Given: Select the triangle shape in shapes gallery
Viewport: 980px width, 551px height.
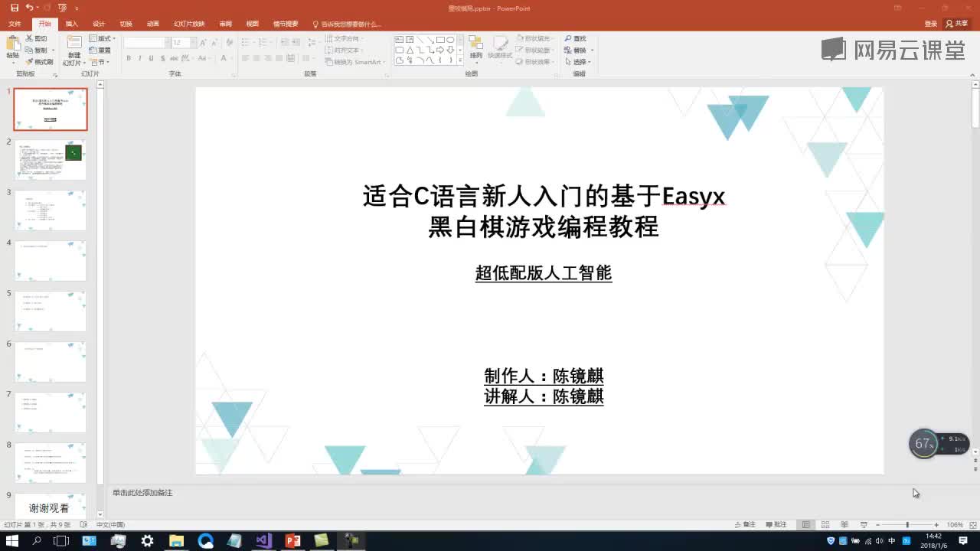Looking at the screenshot, I should [x=410, y=50].
